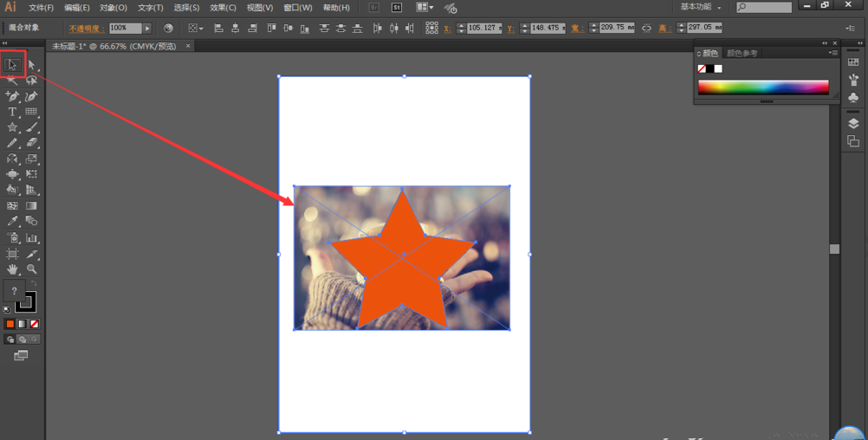This screenshot has height=440, width=868.
Task: Open the control bar options menu
Action: click(851, 28)
